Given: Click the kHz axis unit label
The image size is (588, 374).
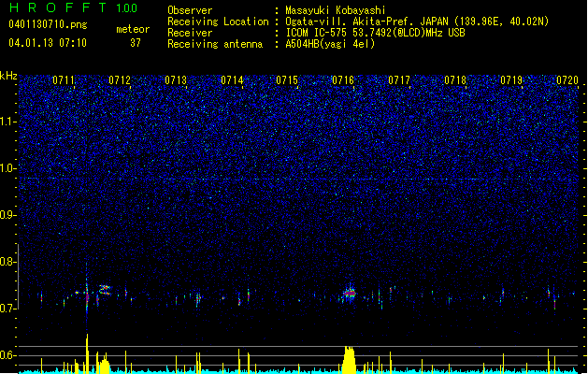Looking at the screenshot, I should [x=8, y=76].
